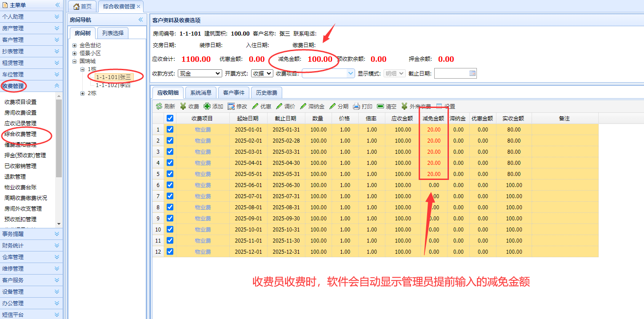644x319 pixels.
Task: Click the 调价 pencil icon
Action: (x=279, y=107)
